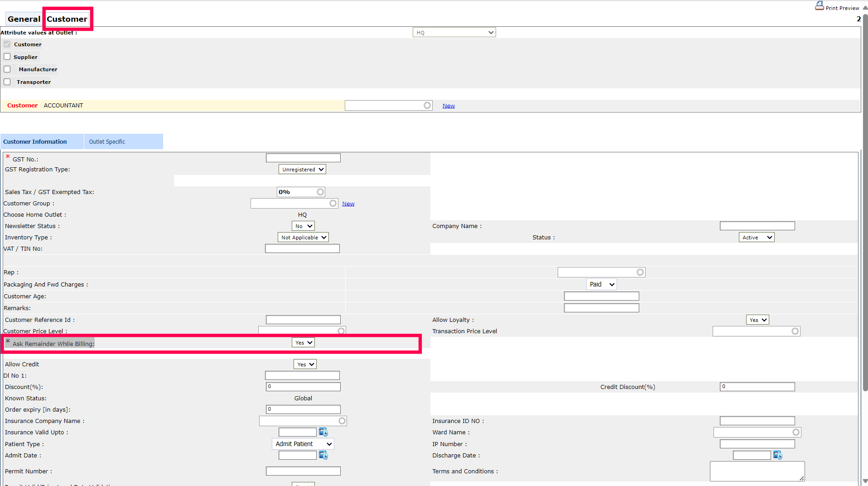The width and height of the screenshot is (868, 486).
Task: Check the Transporter checkbox
Action: click(x=7, y=82)
